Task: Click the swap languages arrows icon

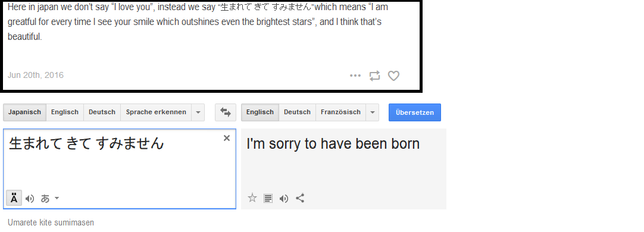Action: (226, 112)
